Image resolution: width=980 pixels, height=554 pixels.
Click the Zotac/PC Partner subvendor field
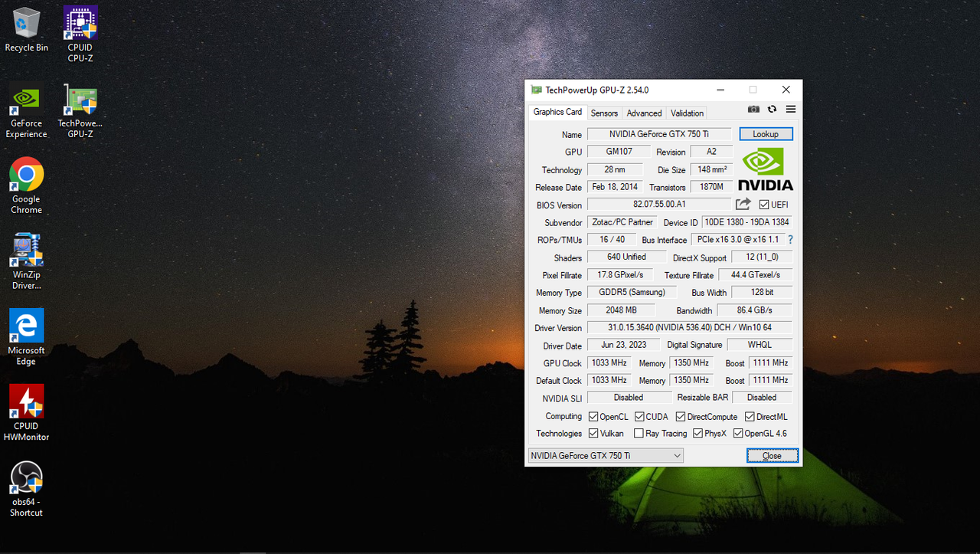click(x=622, y=222)
